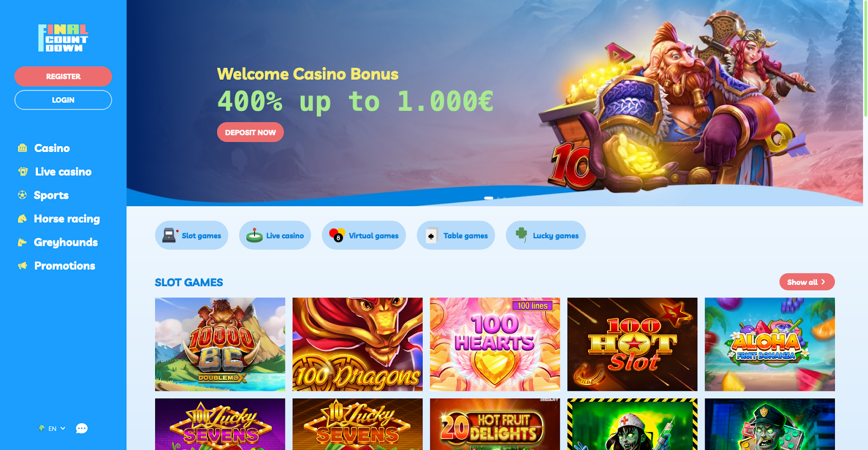Open the 100 Dragons game thumbnail

(358, 344)
